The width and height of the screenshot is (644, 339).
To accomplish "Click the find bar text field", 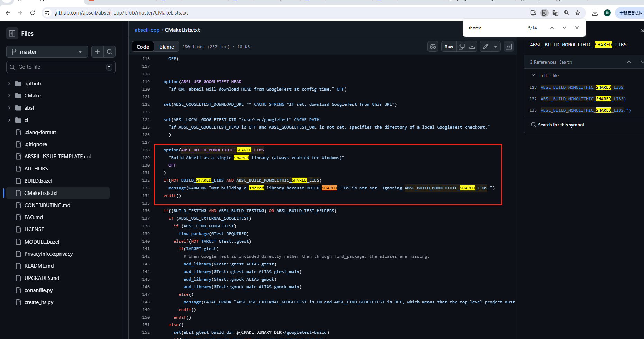I will tap(495, 28).
